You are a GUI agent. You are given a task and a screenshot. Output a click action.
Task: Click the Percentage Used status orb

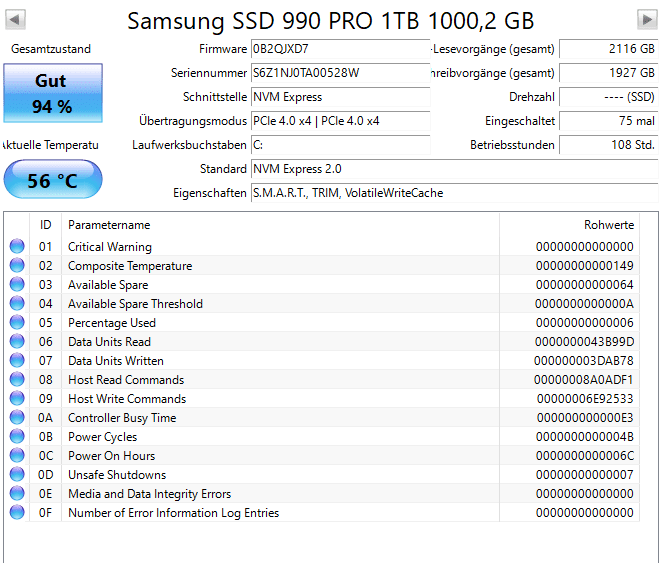17,323
